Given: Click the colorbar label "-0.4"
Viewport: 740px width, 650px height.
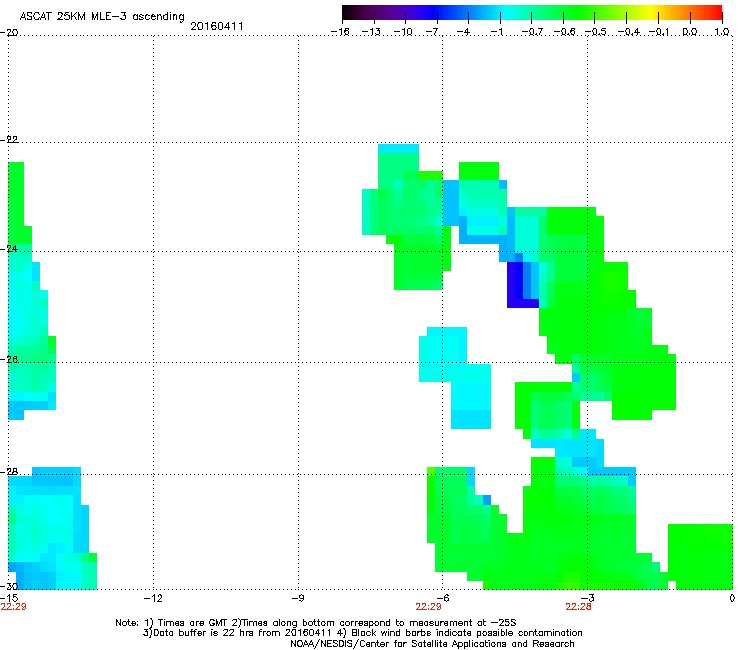Looking at the screenshot, I should point(629,32).
